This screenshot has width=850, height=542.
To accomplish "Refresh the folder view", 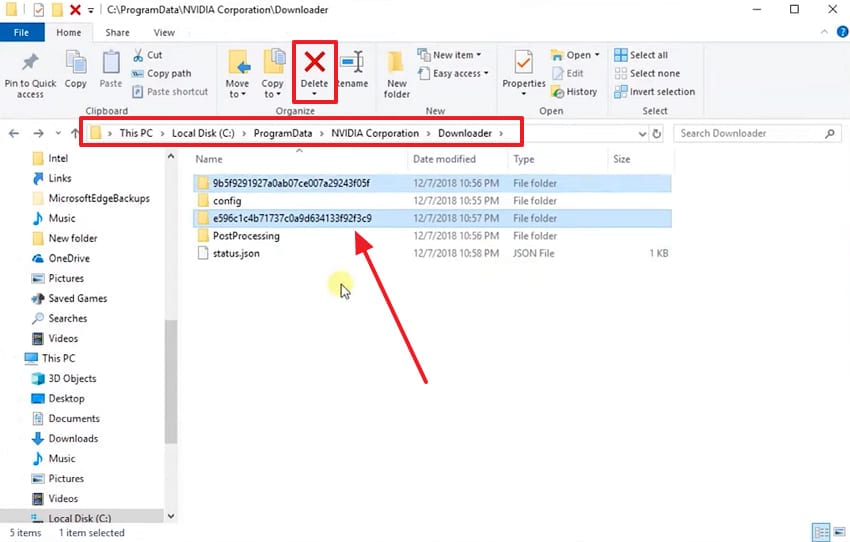I will pyautogui.click(x=657, y=133).
